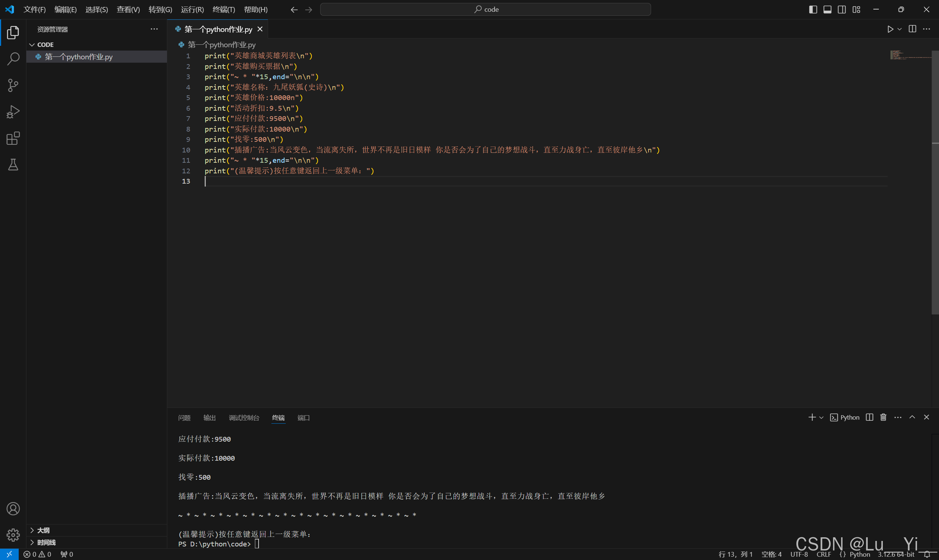This screenshot has width=939, height=560.
Task: Toggle the primary side bar visibility
Action: (x=813, y=10)
